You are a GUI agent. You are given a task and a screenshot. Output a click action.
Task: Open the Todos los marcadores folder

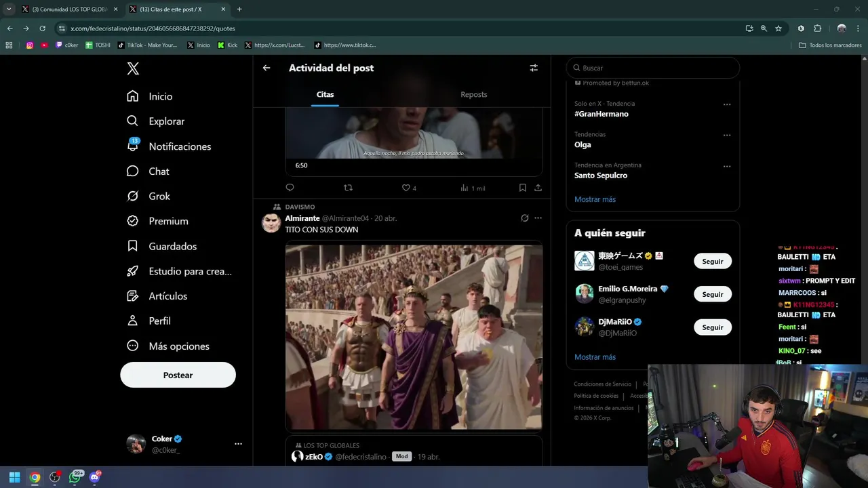click(x=830, y=45)
